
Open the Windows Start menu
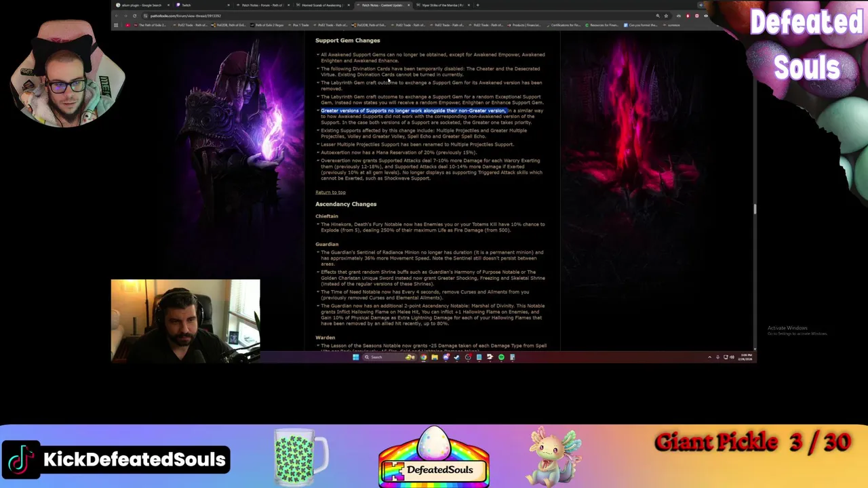pos(355,357)
